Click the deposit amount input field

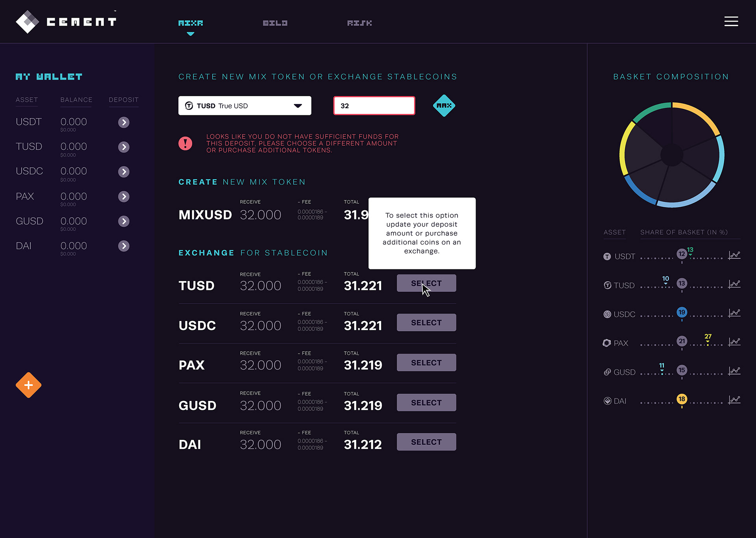click(x=374, y=106)
